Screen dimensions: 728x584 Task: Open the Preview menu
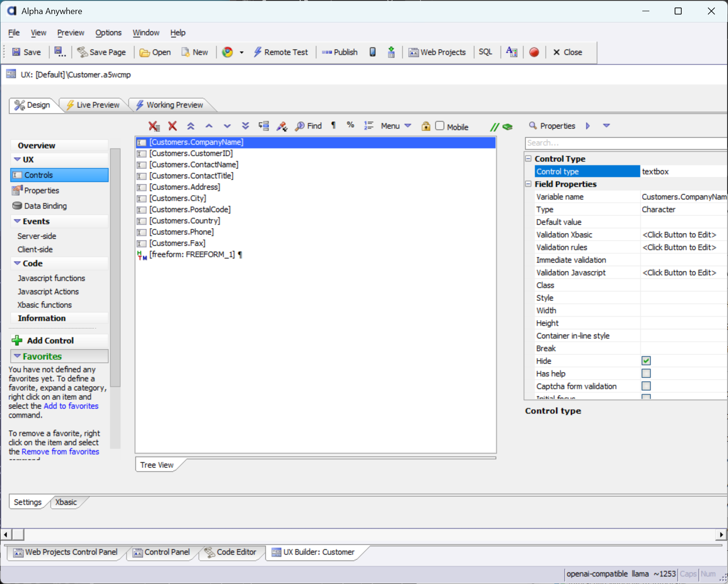(71, 33)
